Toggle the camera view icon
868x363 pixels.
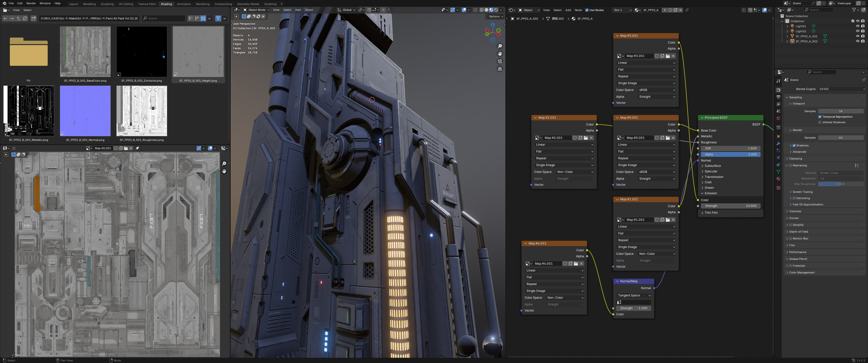click(x=500, y=61)
